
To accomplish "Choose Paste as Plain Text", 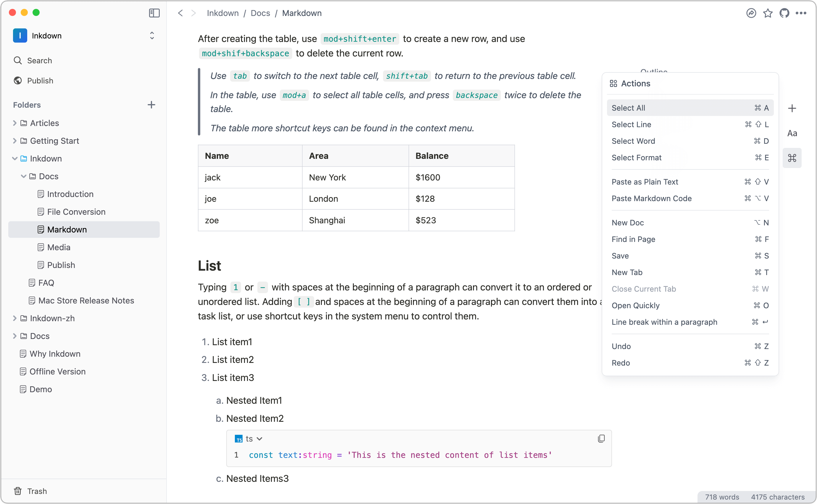I will (690, 182).
